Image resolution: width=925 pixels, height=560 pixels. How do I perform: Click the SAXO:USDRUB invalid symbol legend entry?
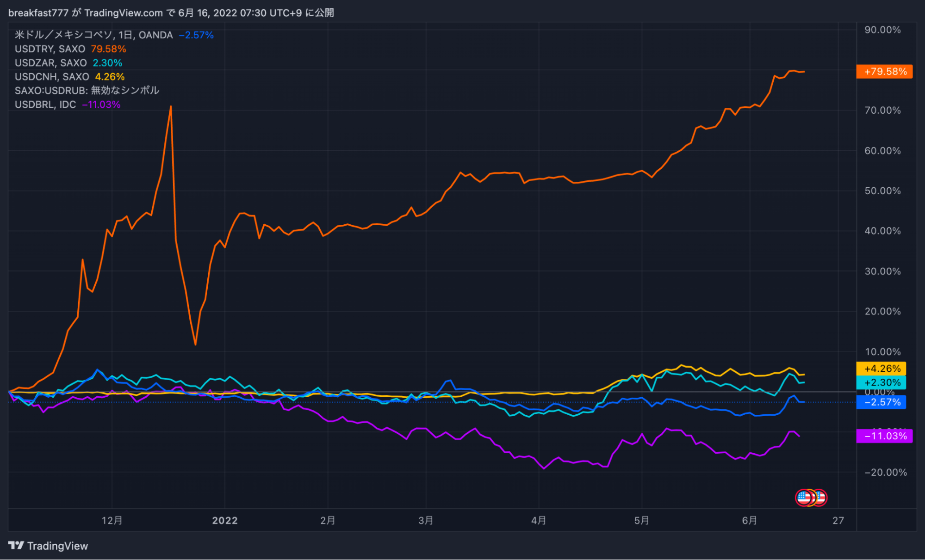(x=87, y=91)
